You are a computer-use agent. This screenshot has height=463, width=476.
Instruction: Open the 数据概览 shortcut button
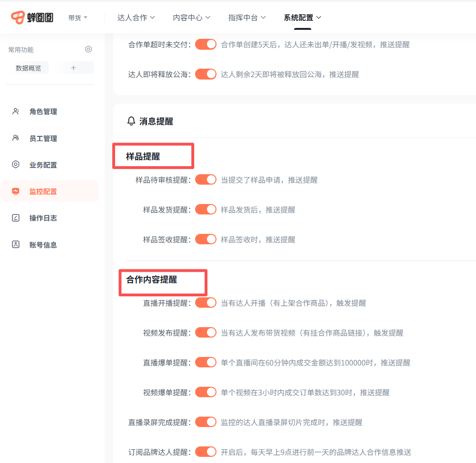(28, 68)
